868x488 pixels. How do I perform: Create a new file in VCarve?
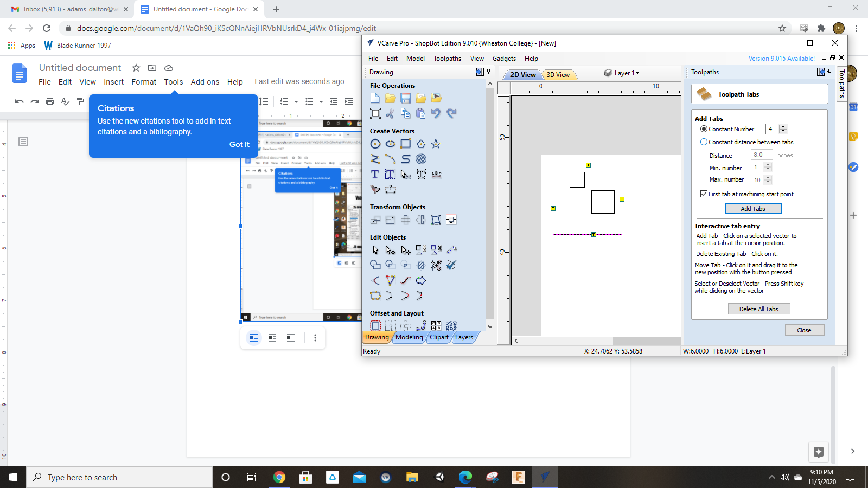(375, 98)
